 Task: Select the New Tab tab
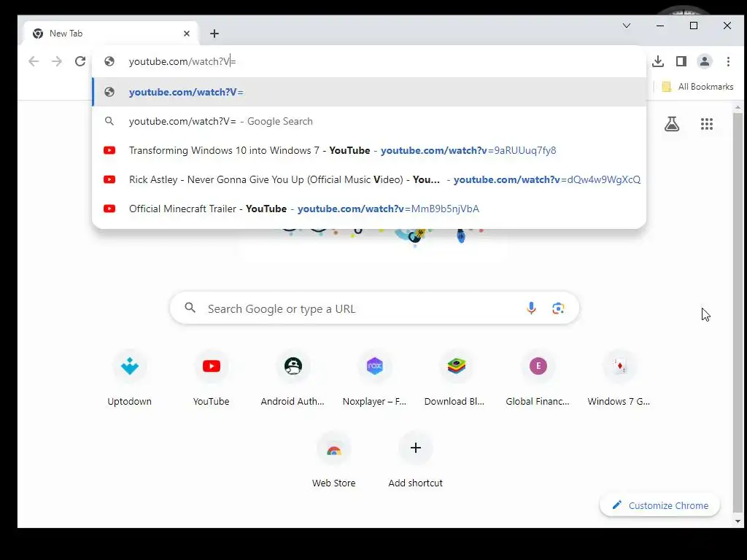(x=111, y=34)
